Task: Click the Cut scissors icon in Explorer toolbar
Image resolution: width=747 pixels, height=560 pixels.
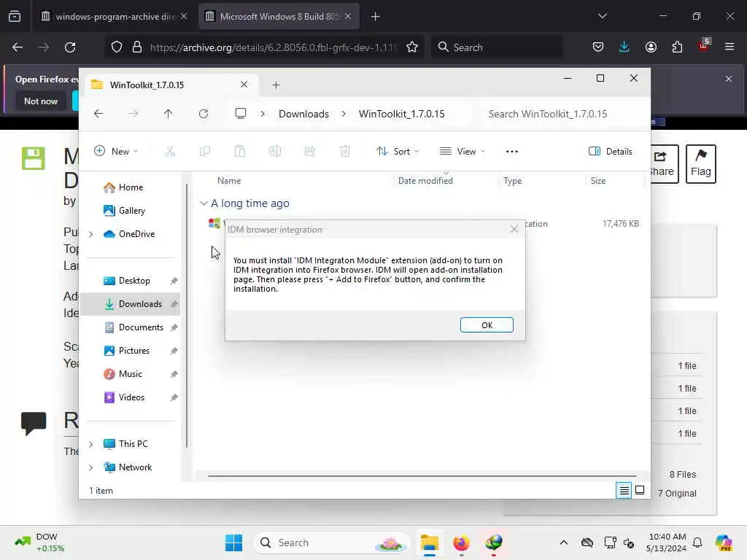Action: (x=170, y=152)
